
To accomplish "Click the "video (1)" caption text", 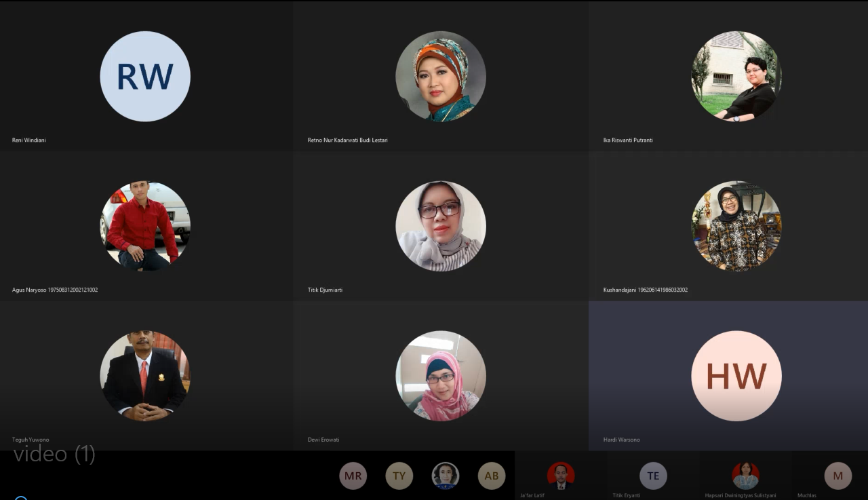I will click(54, 454).
